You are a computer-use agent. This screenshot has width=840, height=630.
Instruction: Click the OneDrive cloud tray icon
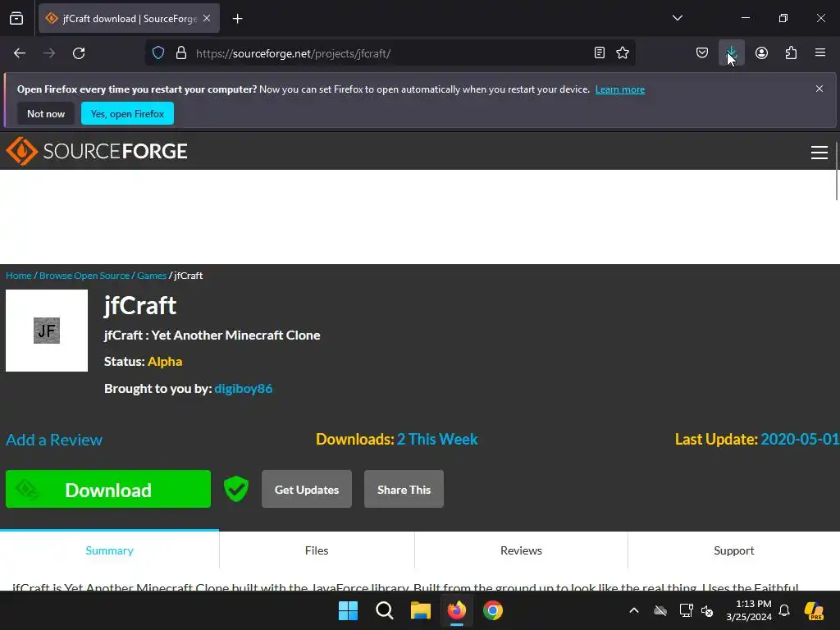(x=660, y=610)
